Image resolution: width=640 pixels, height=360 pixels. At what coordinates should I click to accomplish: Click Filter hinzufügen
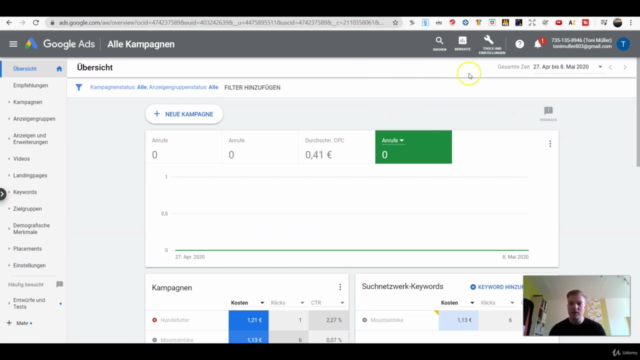pyautogui.click(x=252, y=87)
